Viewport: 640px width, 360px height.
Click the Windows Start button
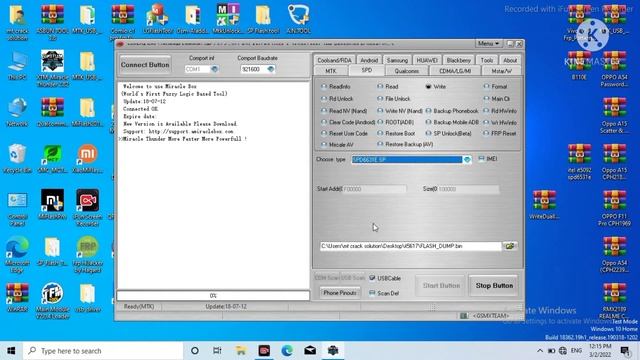(x=11, y=351)
